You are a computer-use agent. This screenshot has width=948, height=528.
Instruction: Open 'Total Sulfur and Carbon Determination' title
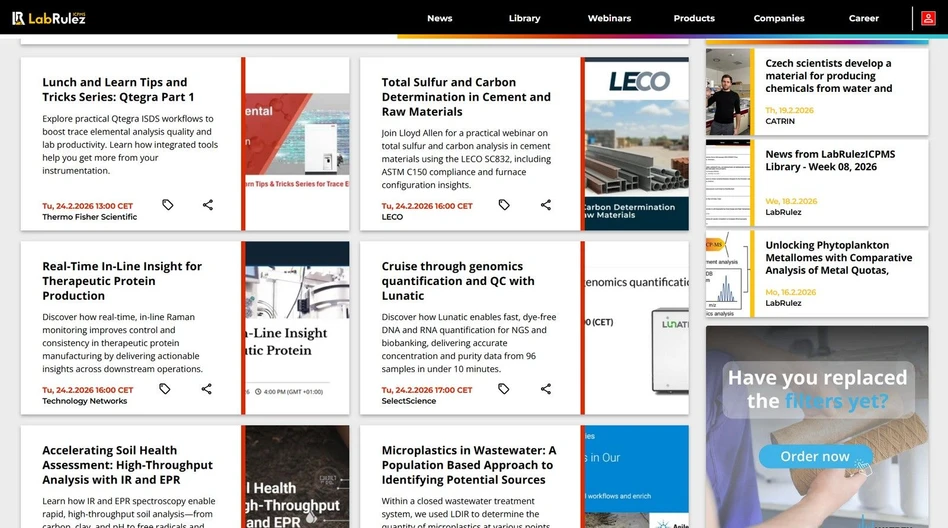[466, 97]
